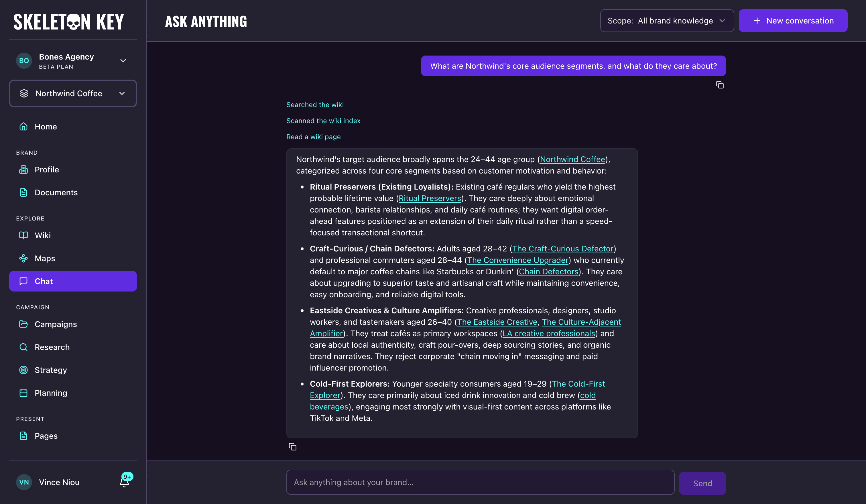The height and width of the screenshot is (504, 866).
Task: Click the Campaigns folder icon
Action: click(x=23, y=324)
